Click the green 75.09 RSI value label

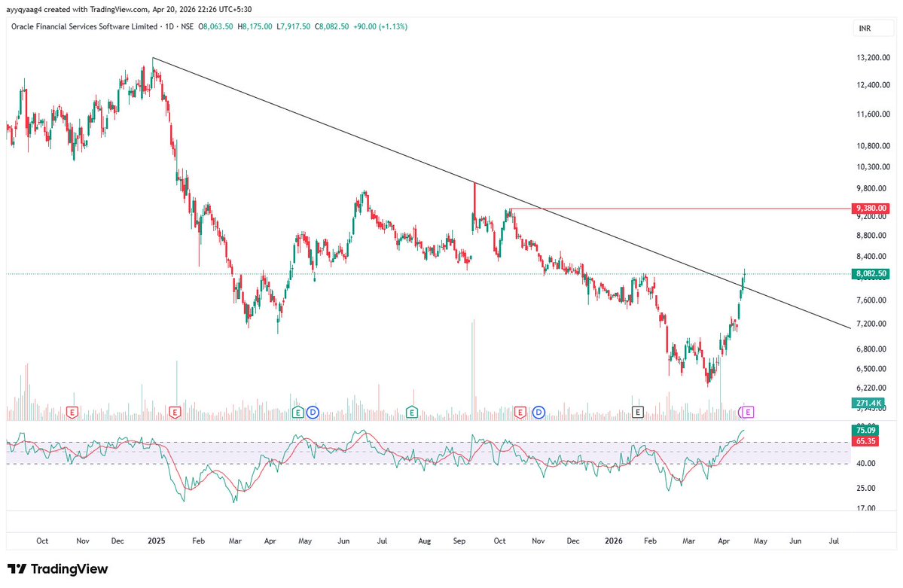point(865,430)
